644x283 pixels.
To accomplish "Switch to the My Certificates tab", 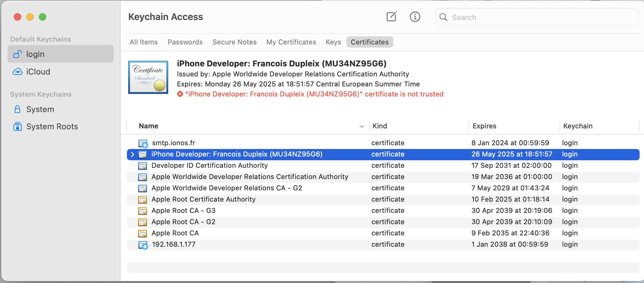I will click(x=291, y=42).
